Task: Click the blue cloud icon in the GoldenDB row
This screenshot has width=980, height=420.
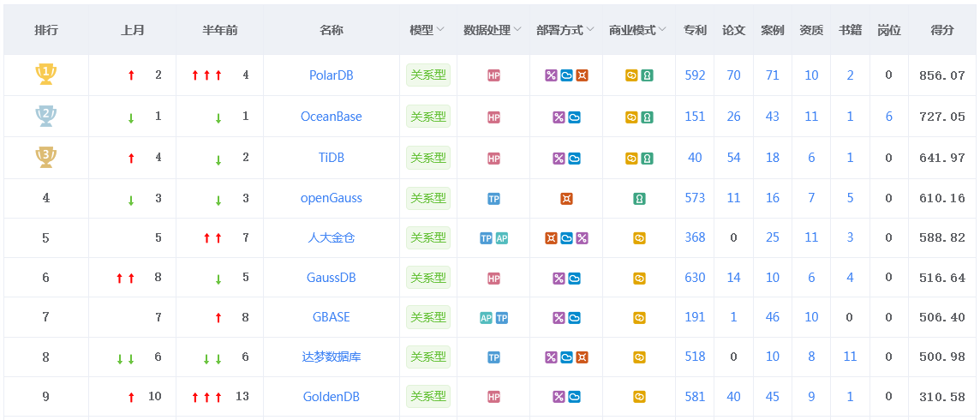Action: pos(574,397)
